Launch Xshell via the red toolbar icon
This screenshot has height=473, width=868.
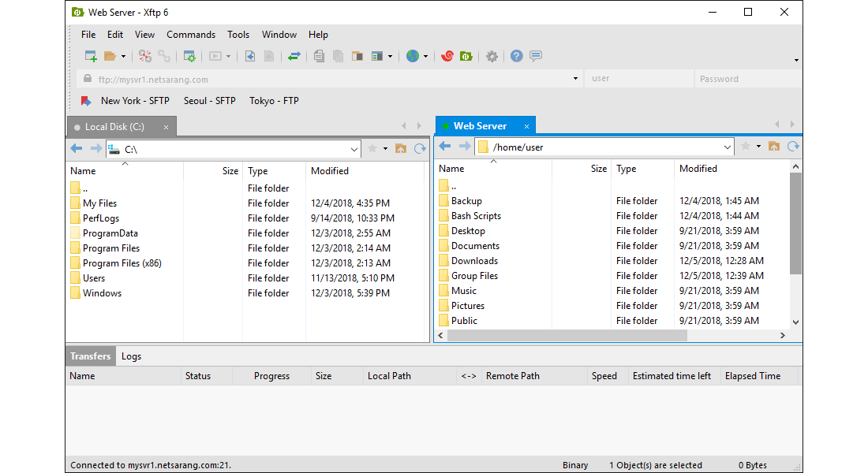pyautogui.click(x=447, y=56)
